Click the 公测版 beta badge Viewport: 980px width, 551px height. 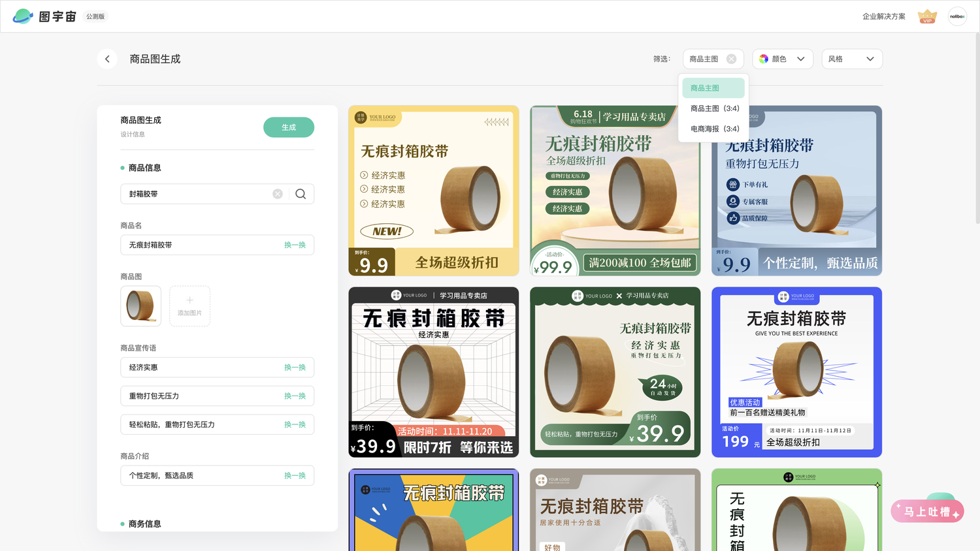[x=95, y=16]
